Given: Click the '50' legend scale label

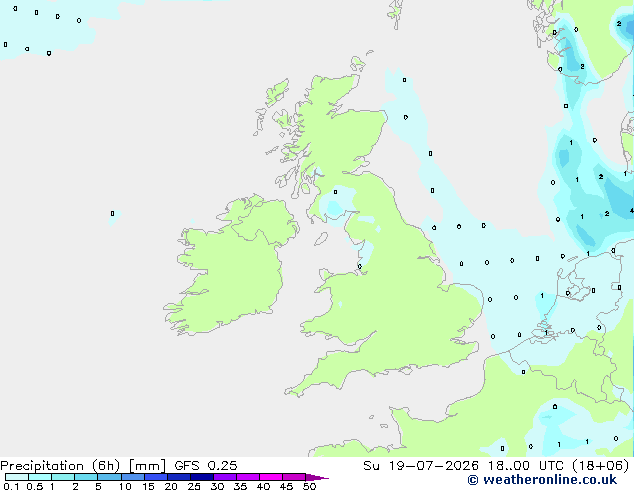Looking at the screenshot, I should pos(309,486).
